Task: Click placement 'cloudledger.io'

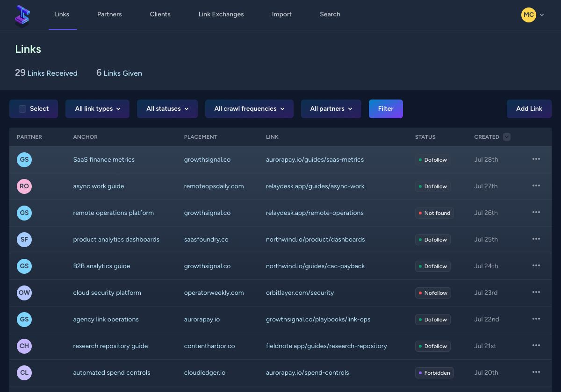Action: (205, 372)
